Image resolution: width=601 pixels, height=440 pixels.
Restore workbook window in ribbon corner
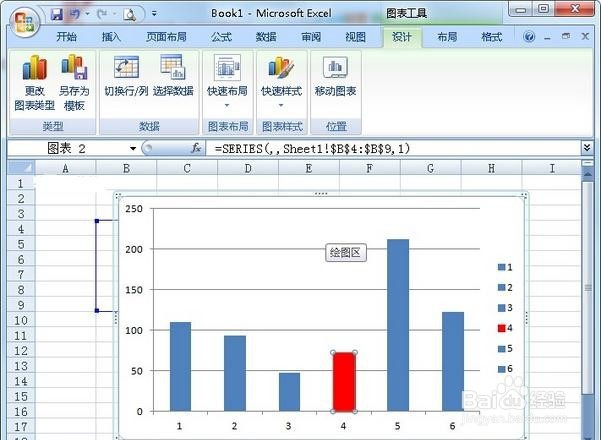(x=566, y=36)
